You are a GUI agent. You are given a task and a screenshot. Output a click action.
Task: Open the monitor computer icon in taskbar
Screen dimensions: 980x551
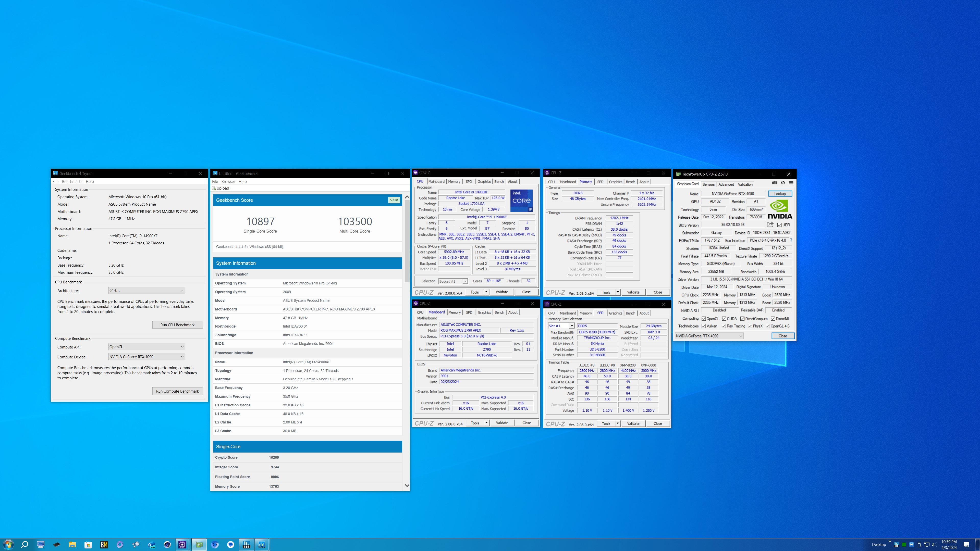point(41,545)
